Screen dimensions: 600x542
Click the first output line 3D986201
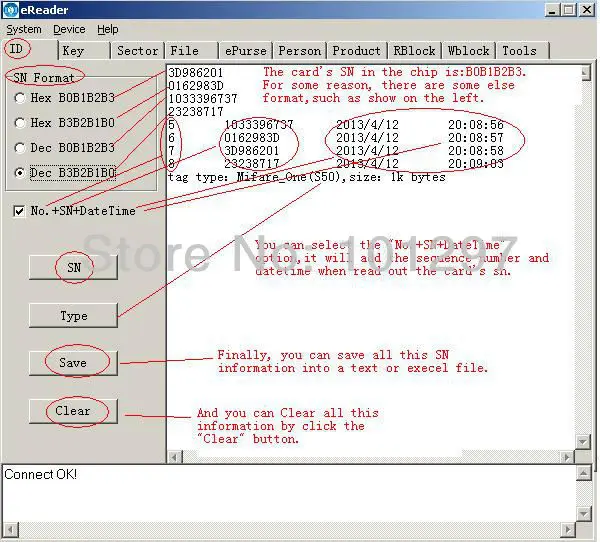[196, 73]
